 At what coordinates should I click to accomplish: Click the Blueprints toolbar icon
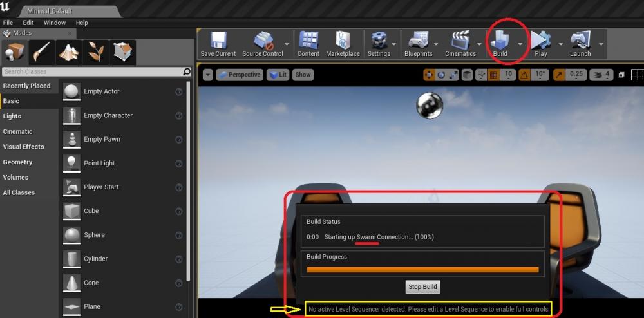(x=418, y=40)
